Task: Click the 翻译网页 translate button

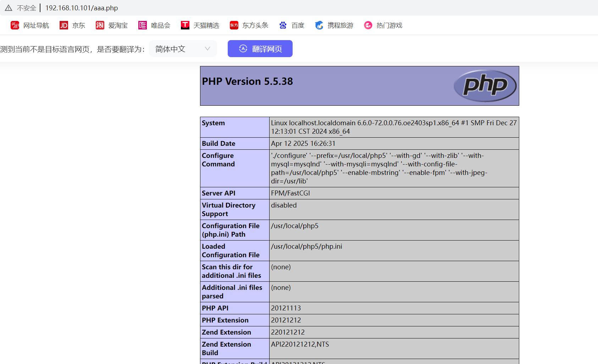Action: [260, 49]
